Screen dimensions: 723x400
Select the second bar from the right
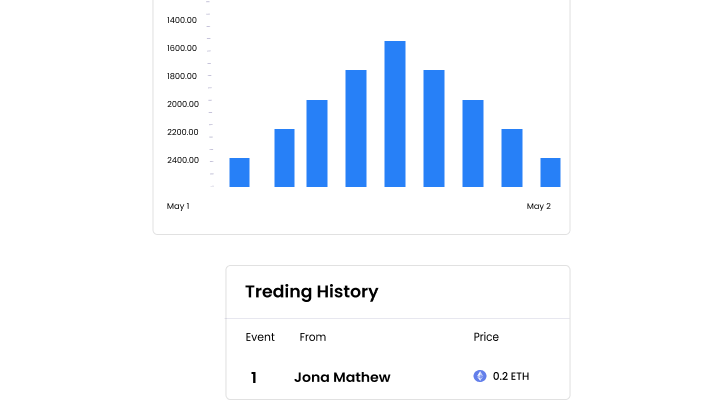coord(512,158)
